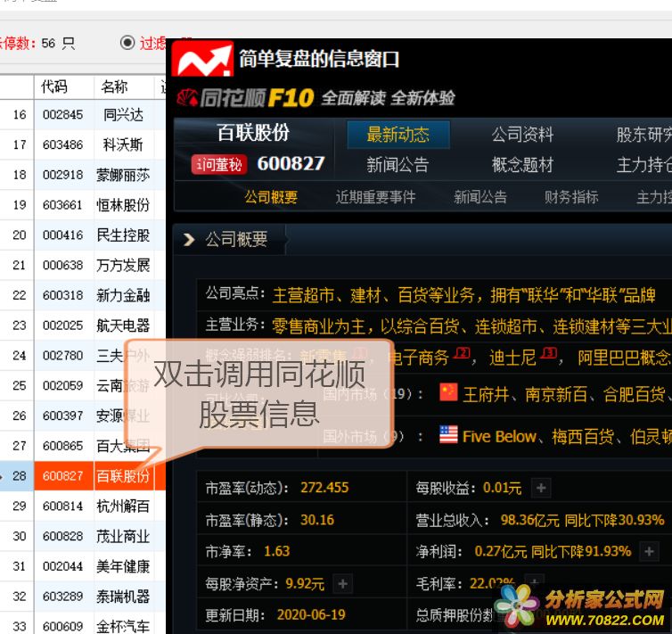Click the 更新日期 value 2020-06-19
Image resolution: width=672 pixels, height=634 pixels.
click(x=311, y=615)
